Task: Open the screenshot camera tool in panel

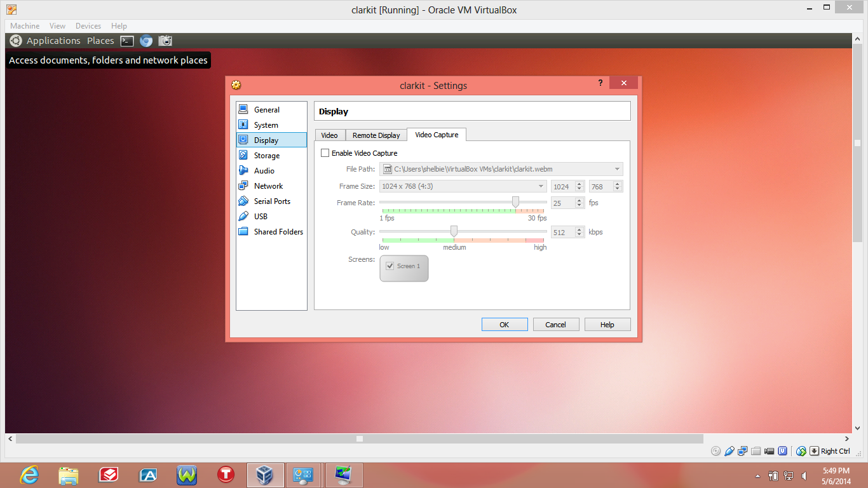Action: 165,41
